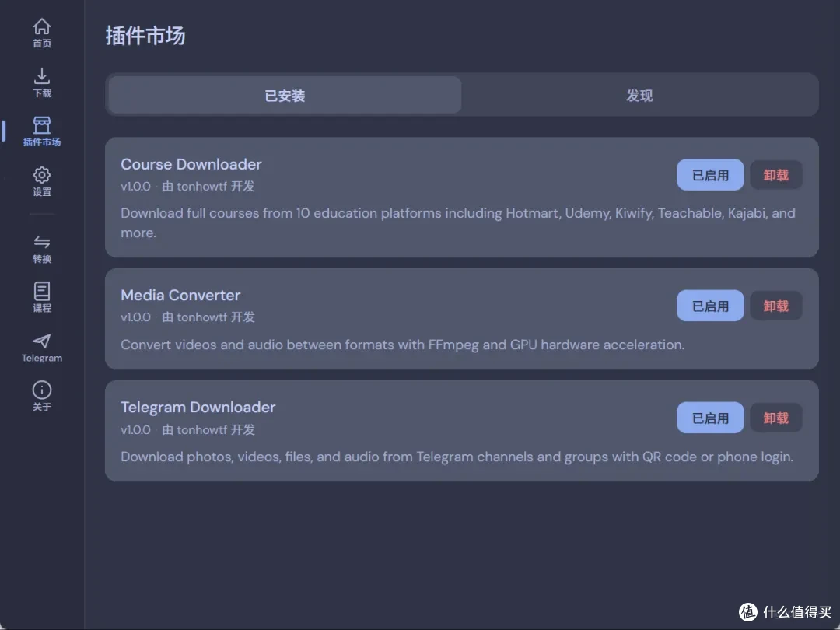Click the Telegram Downloader version and author line
The height and width of the screenshot is (630, 840).
187,429
